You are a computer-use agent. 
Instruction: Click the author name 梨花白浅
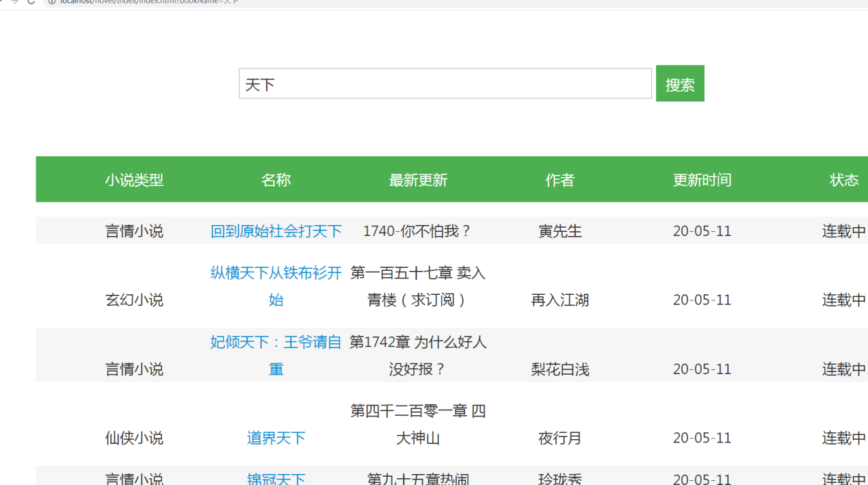pos(560,369)
